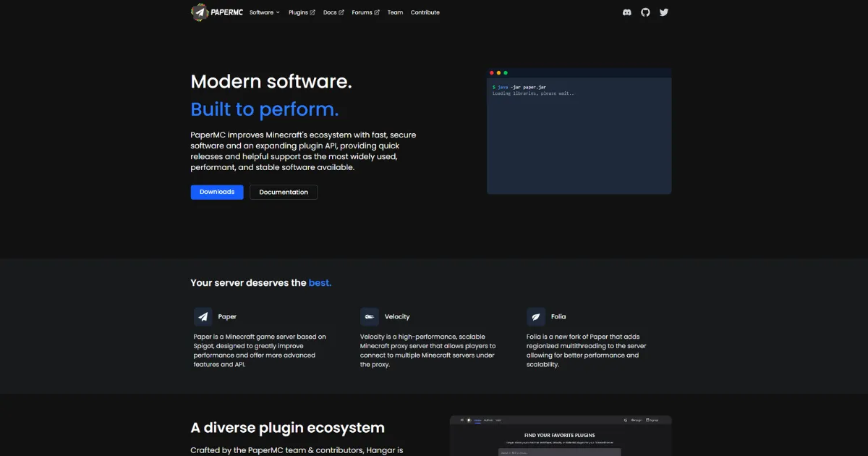Navigate to the Contribute page
Viewport: 868px width, 456px height.
click(425, 12)
